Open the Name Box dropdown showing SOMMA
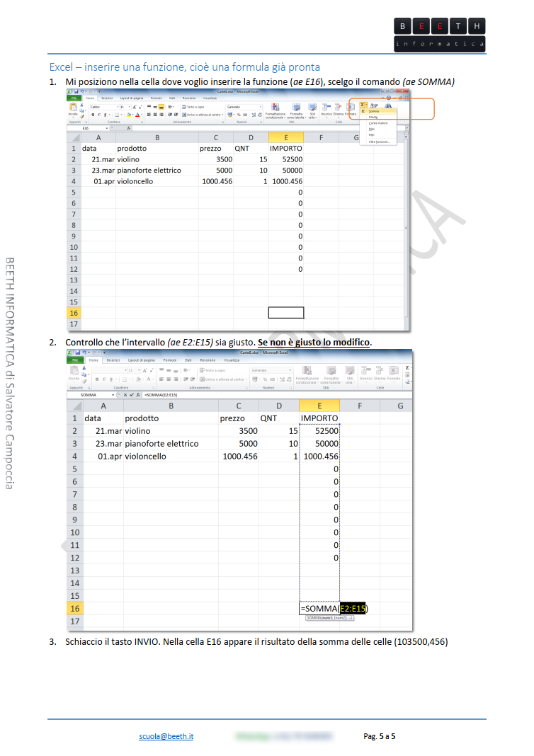Viewport: 534px width, 756px height. pos(113,395)
